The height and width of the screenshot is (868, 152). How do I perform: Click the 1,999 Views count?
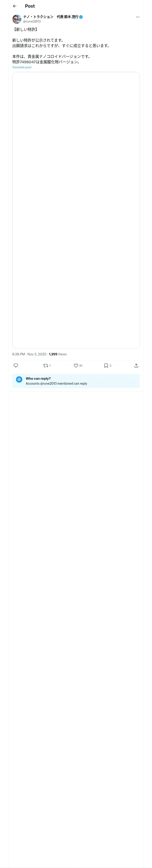(x=58, y=354)
